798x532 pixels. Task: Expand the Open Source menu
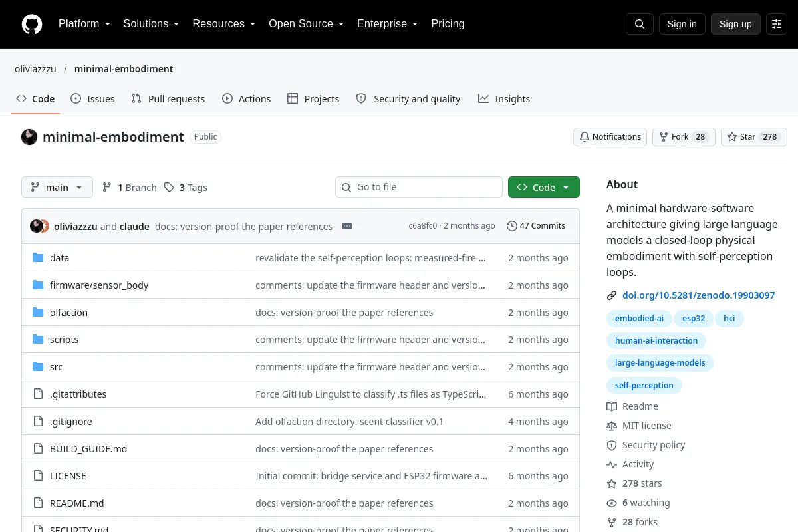(x=306, y=24)
